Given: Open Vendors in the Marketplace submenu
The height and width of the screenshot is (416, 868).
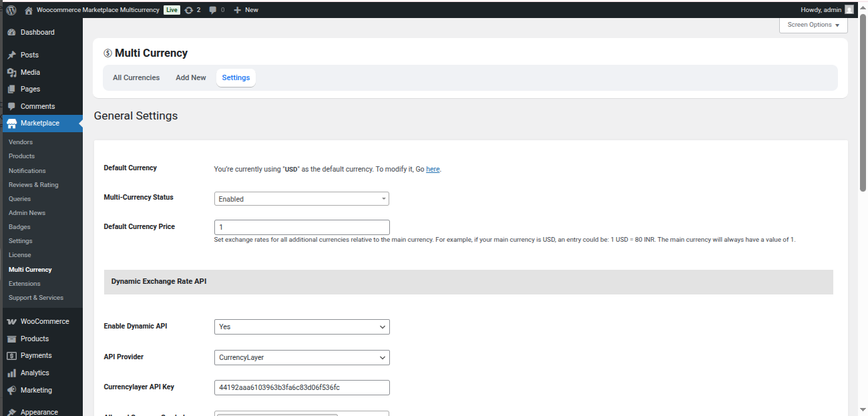Looking at the screenshot, I should (x=21, y=142).
